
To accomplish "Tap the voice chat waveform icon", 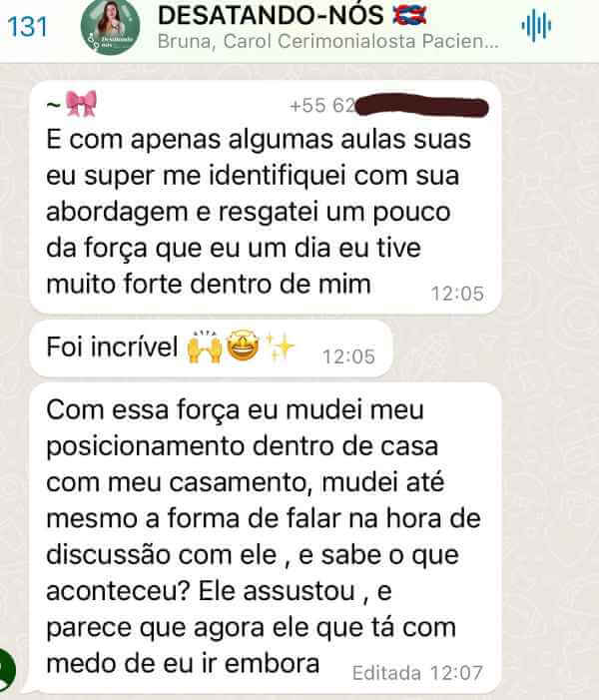I will [x=536, y=26].
